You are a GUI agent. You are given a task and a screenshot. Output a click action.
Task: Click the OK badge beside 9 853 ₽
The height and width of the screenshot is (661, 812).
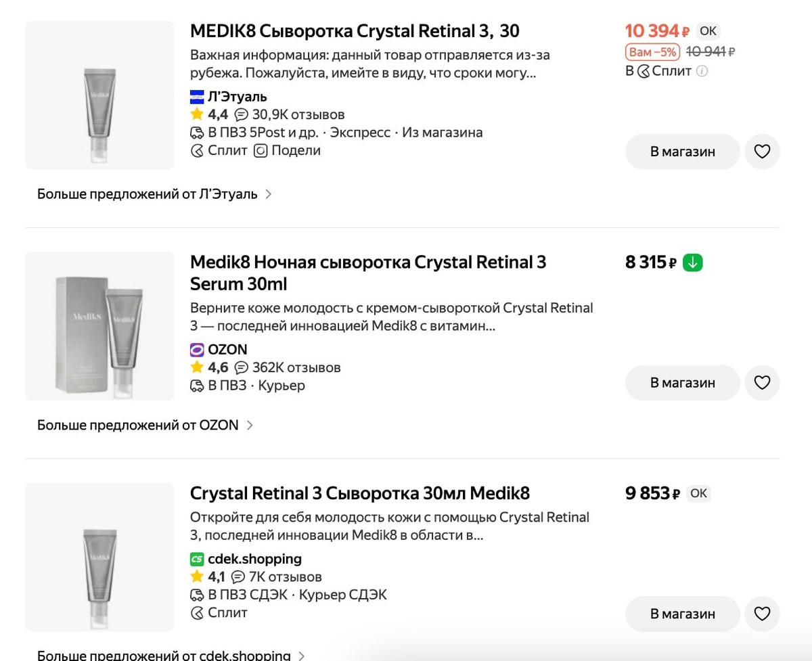[x=698, y=493]
